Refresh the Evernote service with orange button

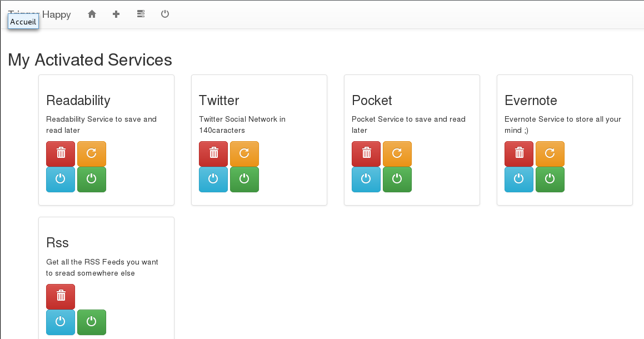click(x=550, y=154)
